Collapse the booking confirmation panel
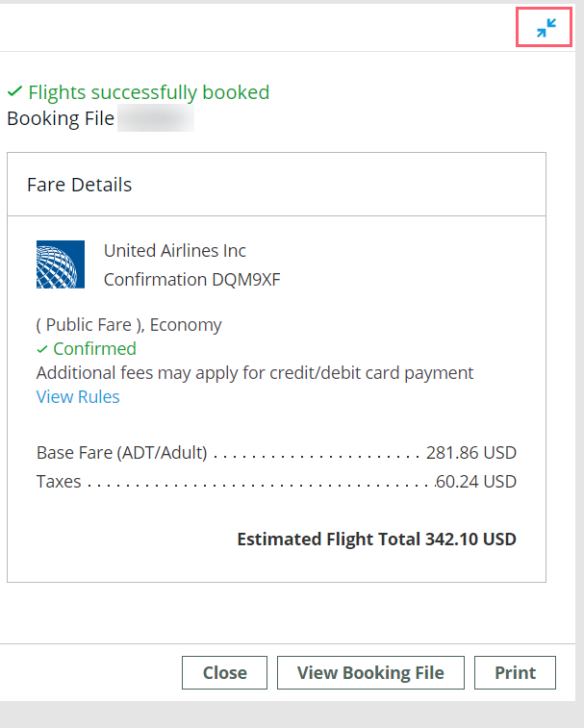The width and height of the screenshot is (584, 728). click(x=546, y=28)
